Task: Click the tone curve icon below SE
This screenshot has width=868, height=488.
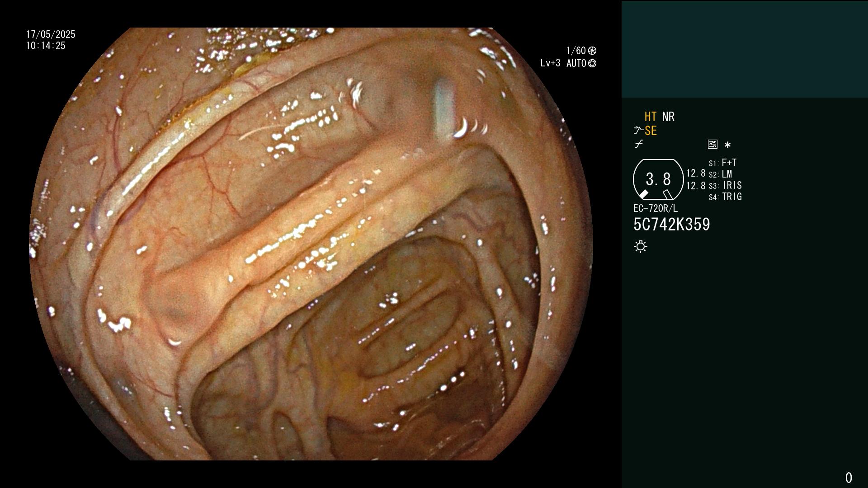Action: 639,144
